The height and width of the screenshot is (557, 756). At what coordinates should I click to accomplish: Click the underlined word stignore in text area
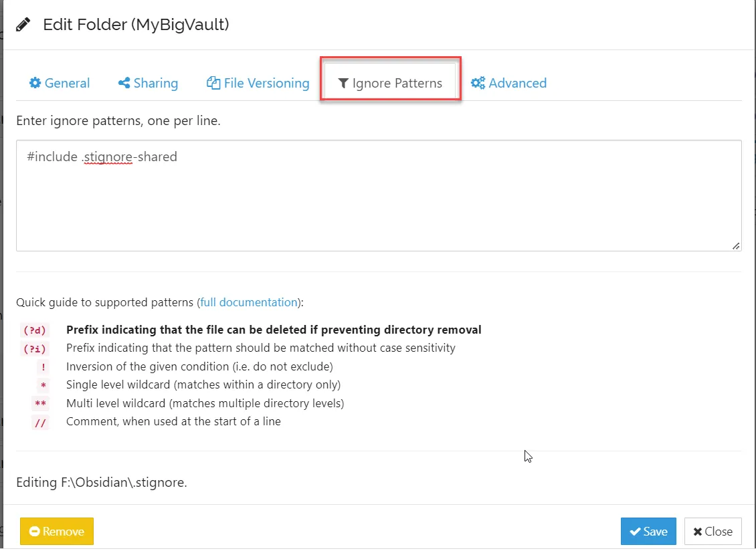(108, 158)
